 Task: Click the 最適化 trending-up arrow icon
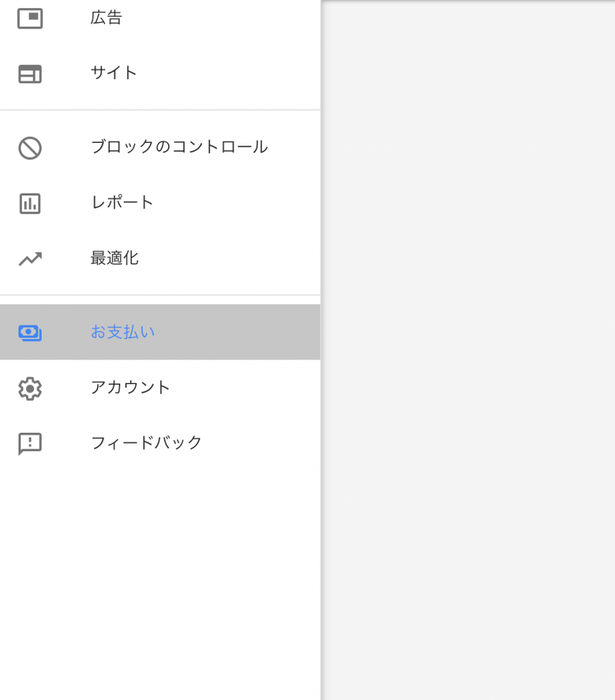(30, 259)
